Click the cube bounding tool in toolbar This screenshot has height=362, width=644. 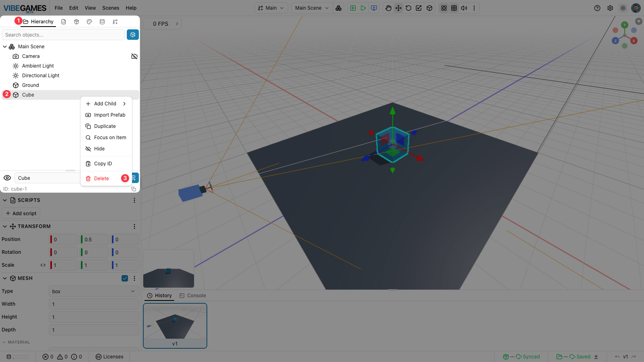(429, 8)
